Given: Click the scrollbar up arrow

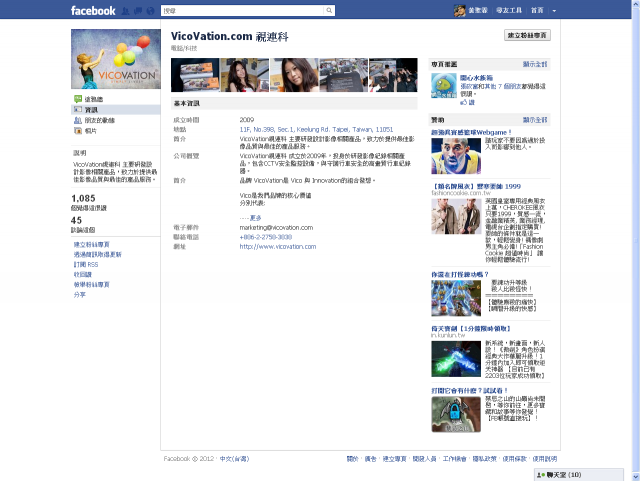Looking at the screenshot, I should tap(636, 4).
